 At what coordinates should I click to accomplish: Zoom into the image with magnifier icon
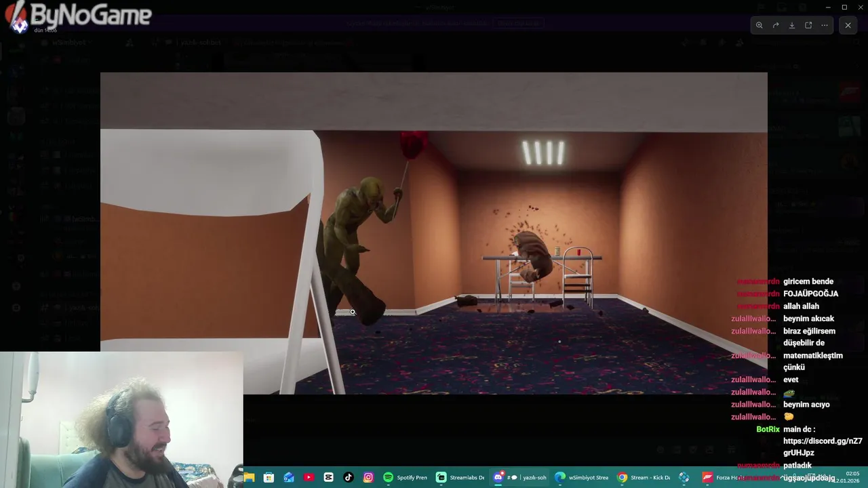click(x=759, y=25)
